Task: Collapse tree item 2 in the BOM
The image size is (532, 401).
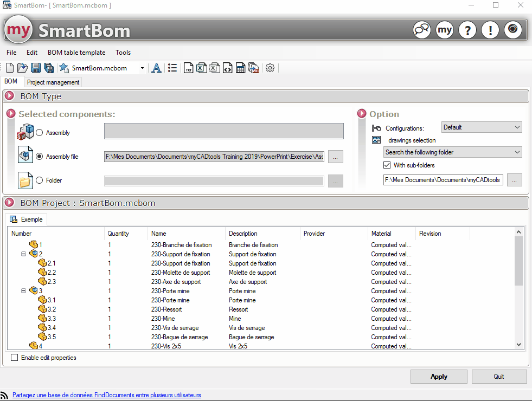Action: coord(23,254)
